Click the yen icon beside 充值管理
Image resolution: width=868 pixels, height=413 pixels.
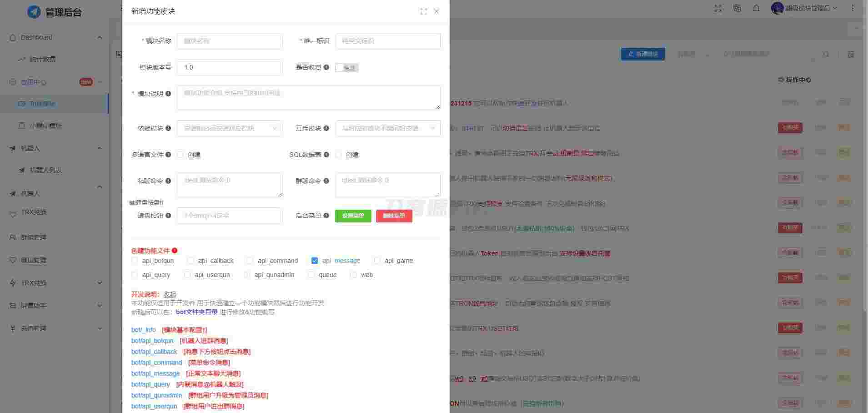point(13,328)
